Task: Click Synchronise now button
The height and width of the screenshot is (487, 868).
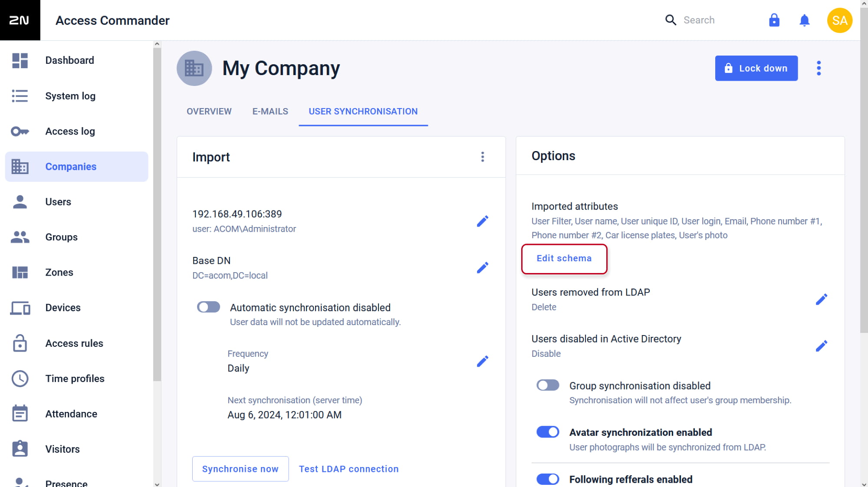Action: point(240,469)
